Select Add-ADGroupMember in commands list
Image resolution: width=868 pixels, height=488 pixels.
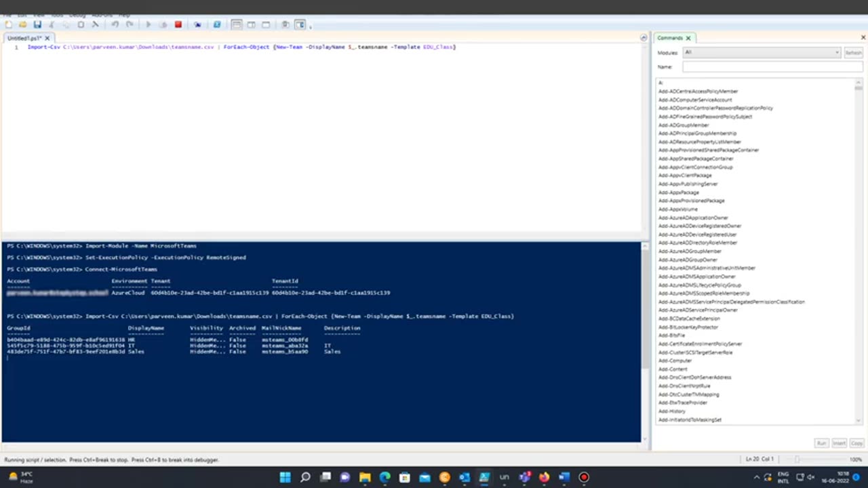(x=684, y=125)
